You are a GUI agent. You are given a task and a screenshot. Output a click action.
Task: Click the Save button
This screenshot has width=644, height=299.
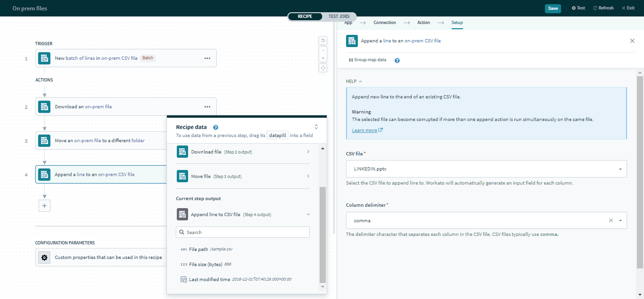point(553,8)
